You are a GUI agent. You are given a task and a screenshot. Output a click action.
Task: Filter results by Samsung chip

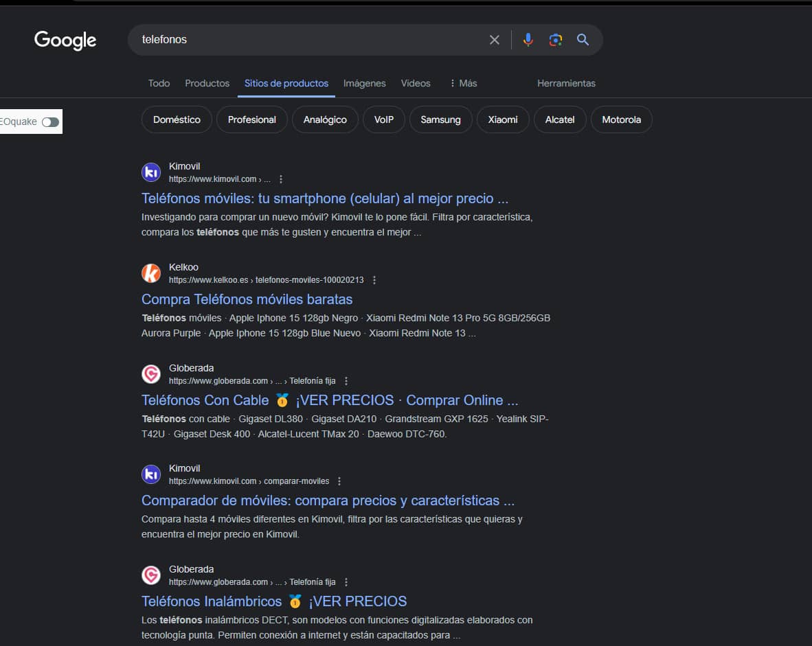440,119
